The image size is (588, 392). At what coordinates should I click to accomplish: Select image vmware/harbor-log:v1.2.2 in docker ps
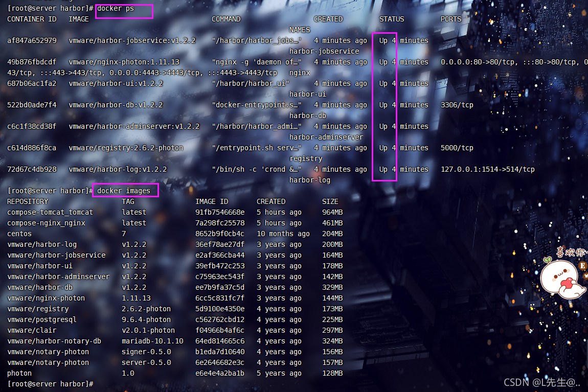(x=118, y=169)
